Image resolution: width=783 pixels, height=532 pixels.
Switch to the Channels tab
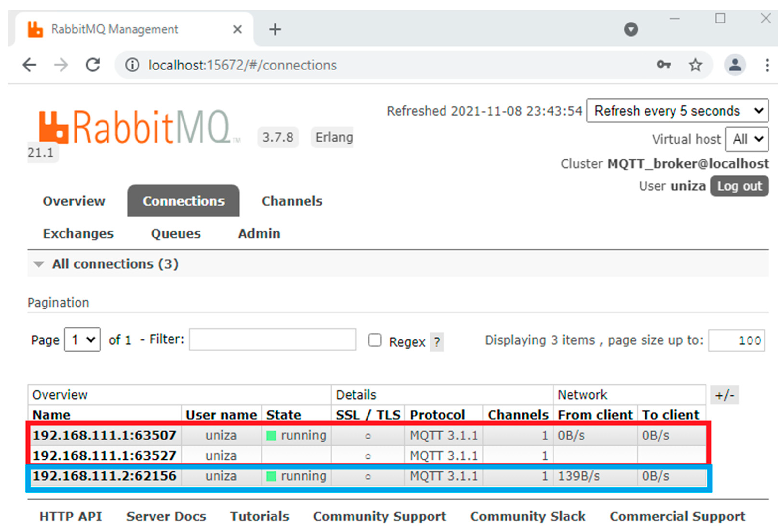tap(292, 201)
